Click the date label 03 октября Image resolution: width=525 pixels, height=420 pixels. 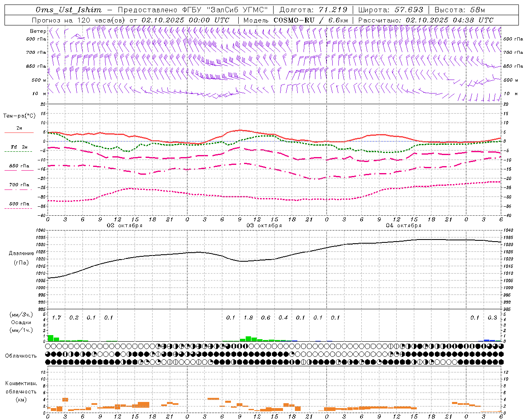pyautogui.click(x=264, y=226)
